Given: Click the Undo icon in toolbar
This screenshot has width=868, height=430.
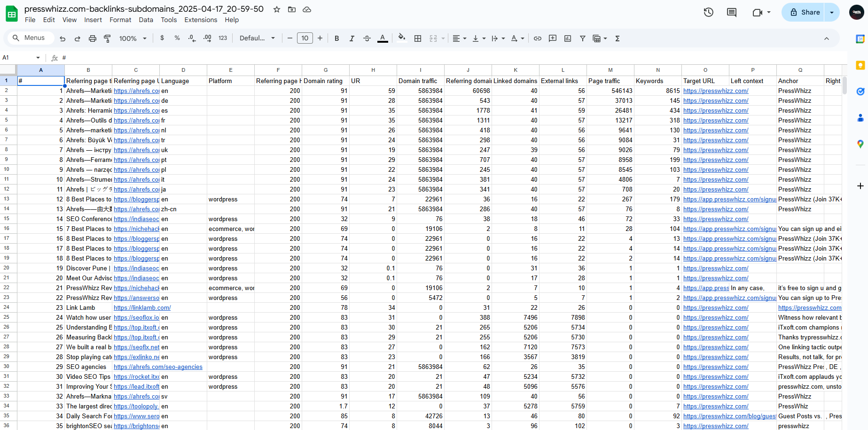Looking at the screenshot, I should click(63, 38).
